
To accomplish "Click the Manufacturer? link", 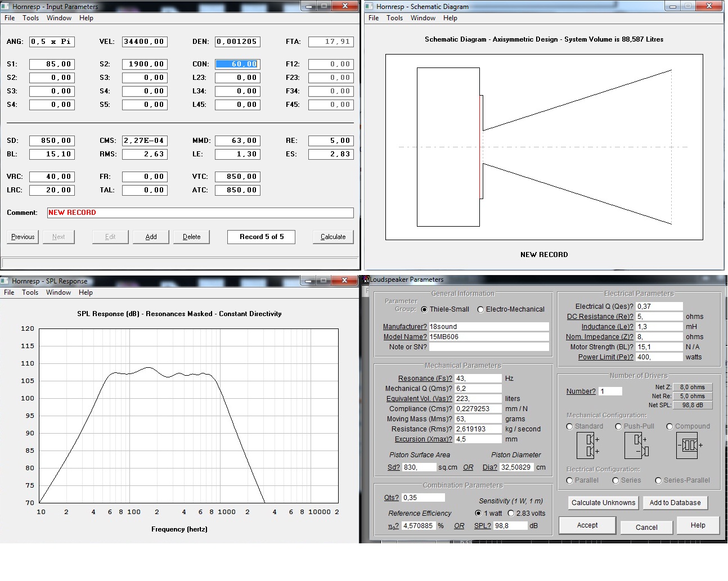I will click(x=405, y=327).
